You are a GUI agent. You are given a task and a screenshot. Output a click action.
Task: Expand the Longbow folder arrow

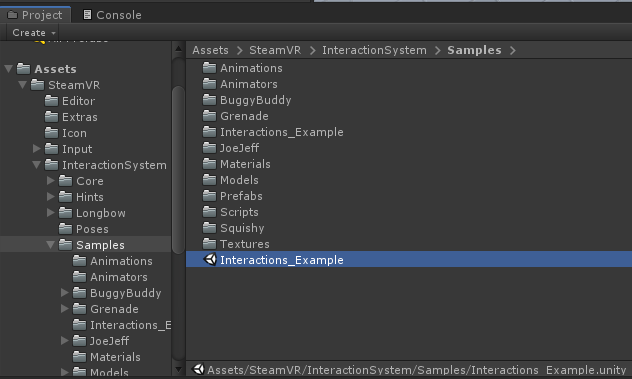click(51, 212)
